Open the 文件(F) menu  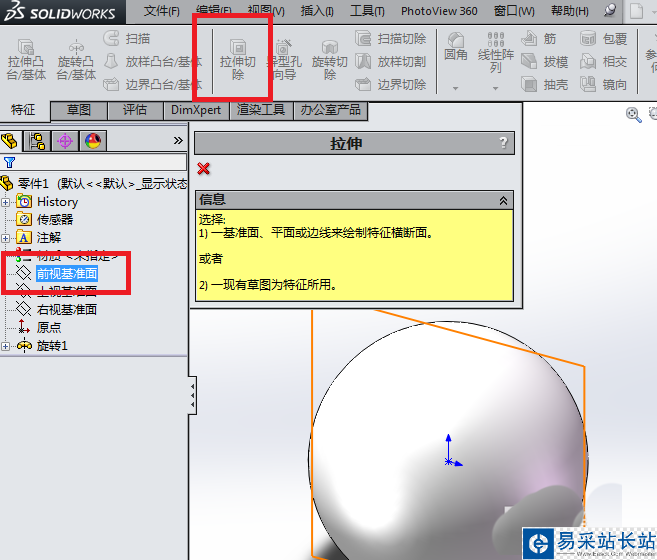pos(162,11)
